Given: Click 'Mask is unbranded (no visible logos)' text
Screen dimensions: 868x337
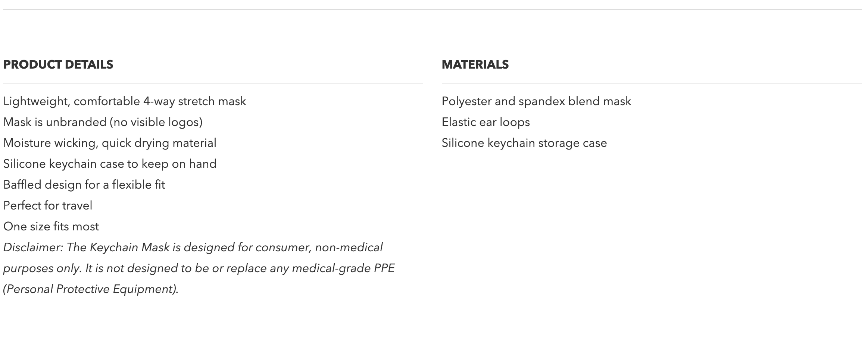Looking at the screenshot, I should coord(103,122).
